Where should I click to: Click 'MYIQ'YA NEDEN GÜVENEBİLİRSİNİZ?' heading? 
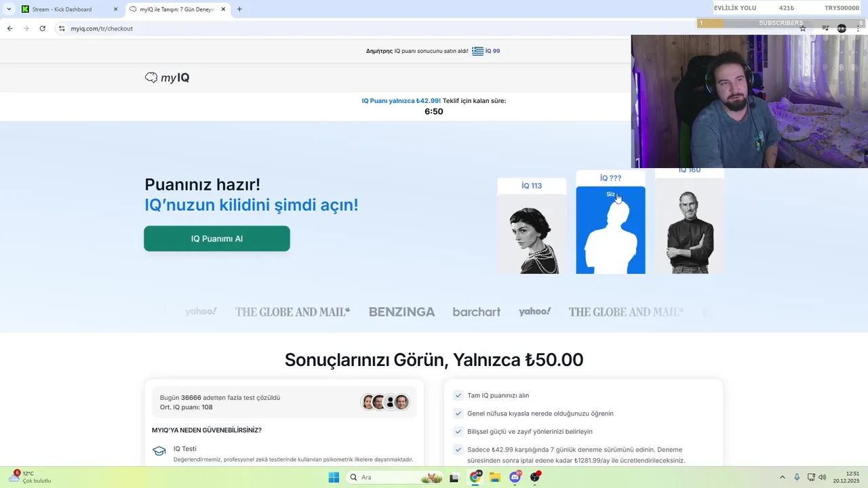coord(207,430)
